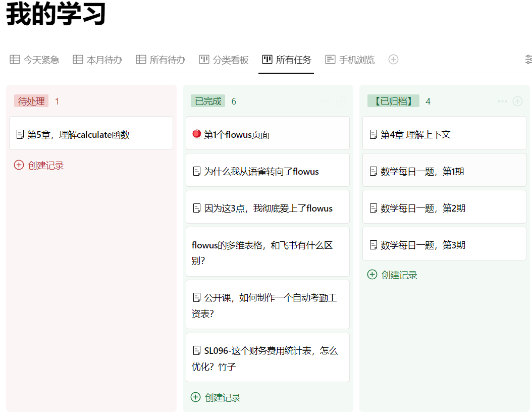The height and width of the screenshot is (417, 532).
Task: Click page icon of 因为这3点 card
Action: pos(197,208)
